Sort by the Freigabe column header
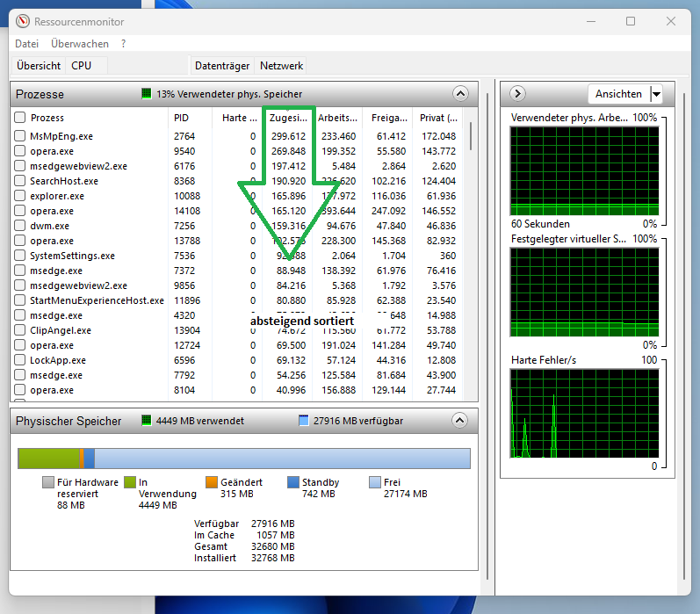Viewport: 700px width, 614px height. 387,118
